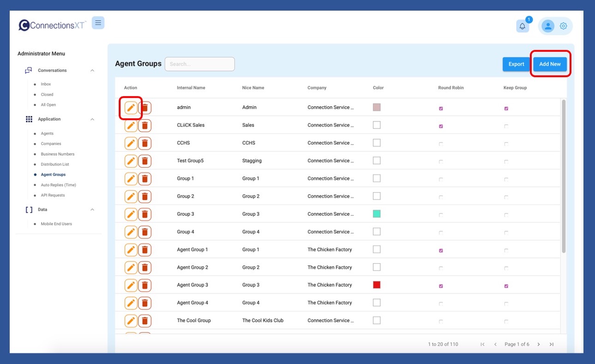Screen dimensions: 595x364
Task: Open Inbox in the sidebar
Action: pos(46,84)
